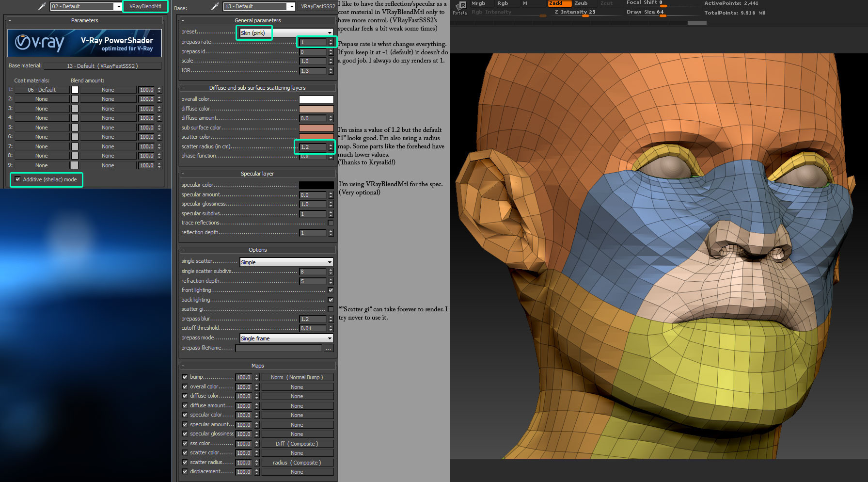868x482 pixels.
Task: Click the Base material 13 - Default button
Action: [102, 66]
